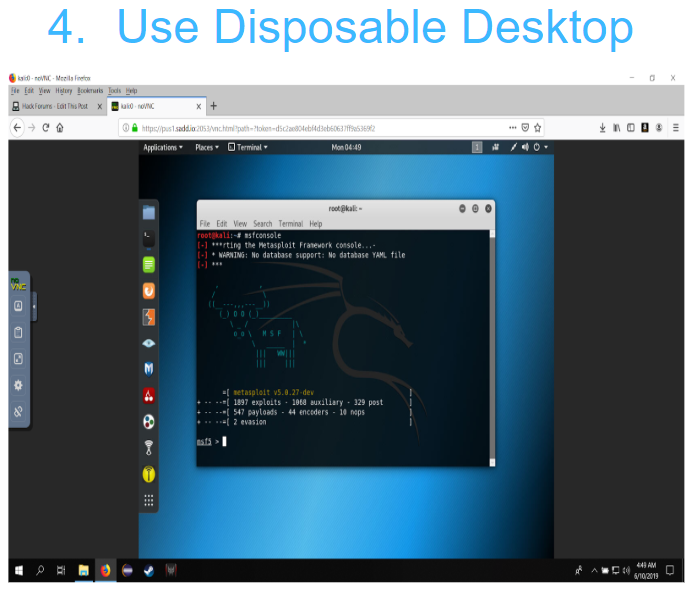693x596 pixels.
Task: Open Firefox downloads arrow
Action: coord(602,128)
